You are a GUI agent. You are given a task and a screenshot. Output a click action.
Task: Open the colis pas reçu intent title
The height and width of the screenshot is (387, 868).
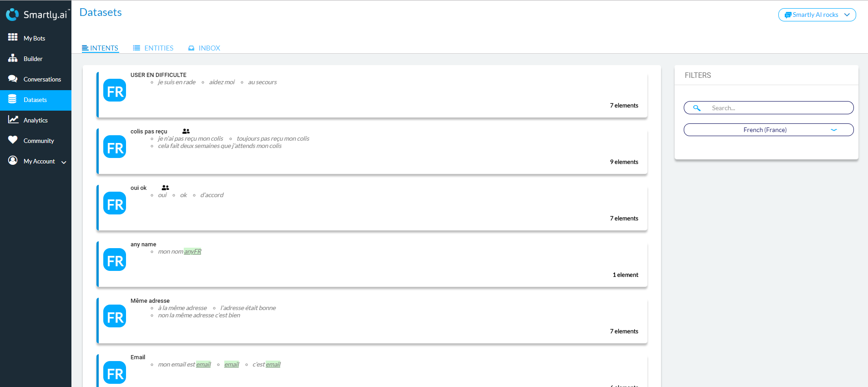pos(149,131)
